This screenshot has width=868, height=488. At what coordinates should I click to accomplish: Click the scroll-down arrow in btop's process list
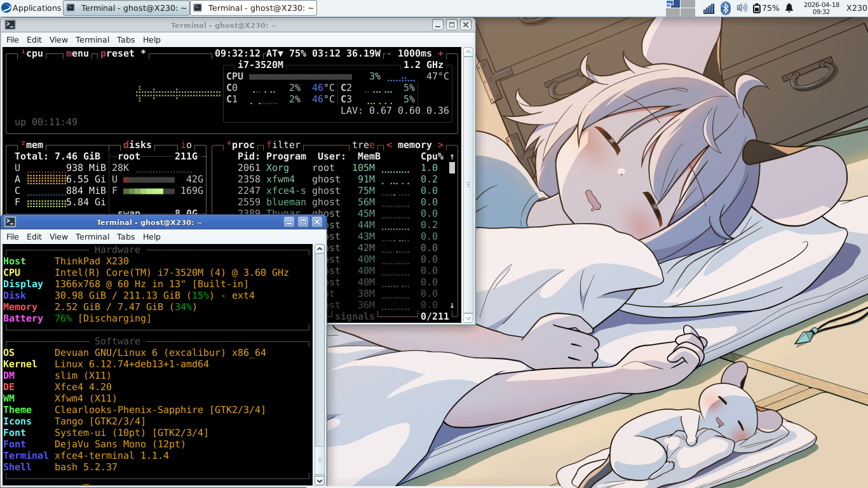[452, 305]
